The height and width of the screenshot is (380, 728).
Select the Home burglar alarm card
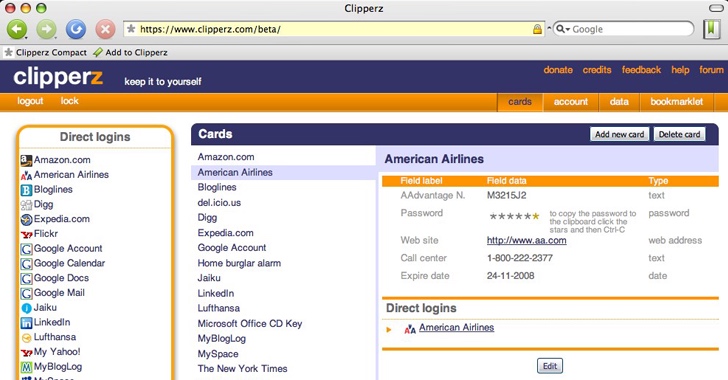(x=239, y=263)
